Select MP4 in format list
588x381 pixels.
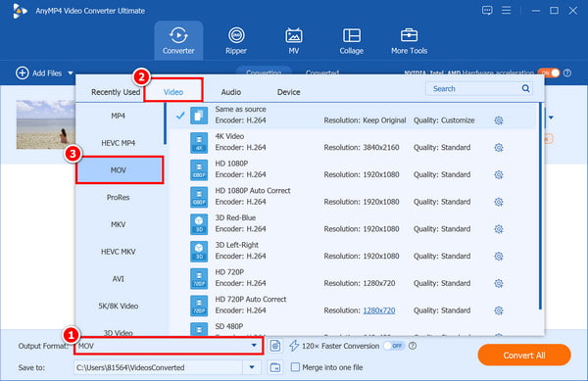(119, 116)
